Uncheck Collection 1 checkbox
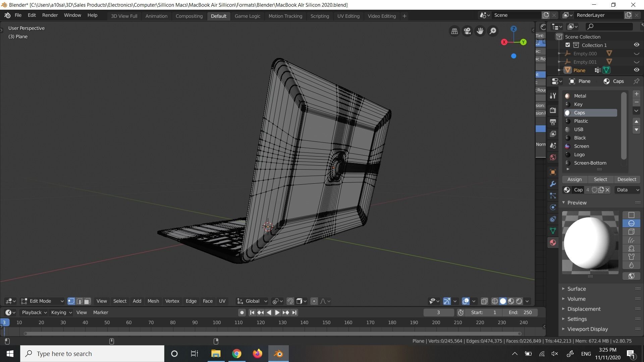The image size is (644, 362). click(568, 45)
